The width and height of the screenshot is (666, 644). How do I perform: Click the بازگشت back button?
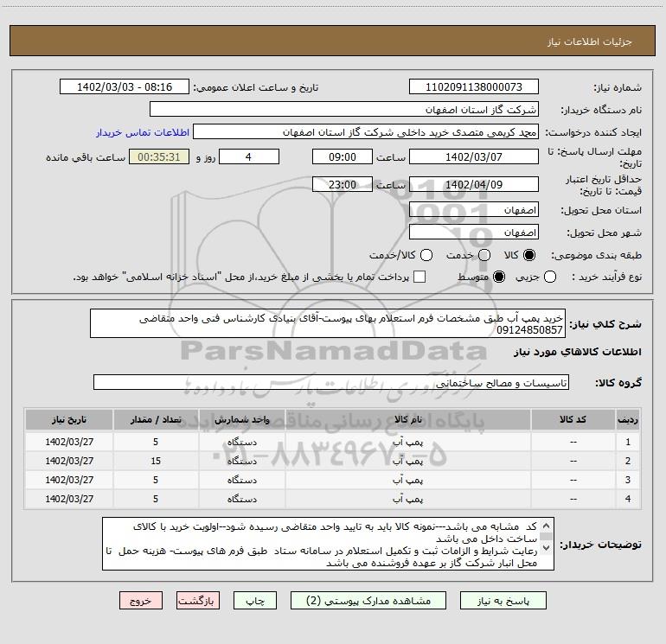click(x=198, y=601)
